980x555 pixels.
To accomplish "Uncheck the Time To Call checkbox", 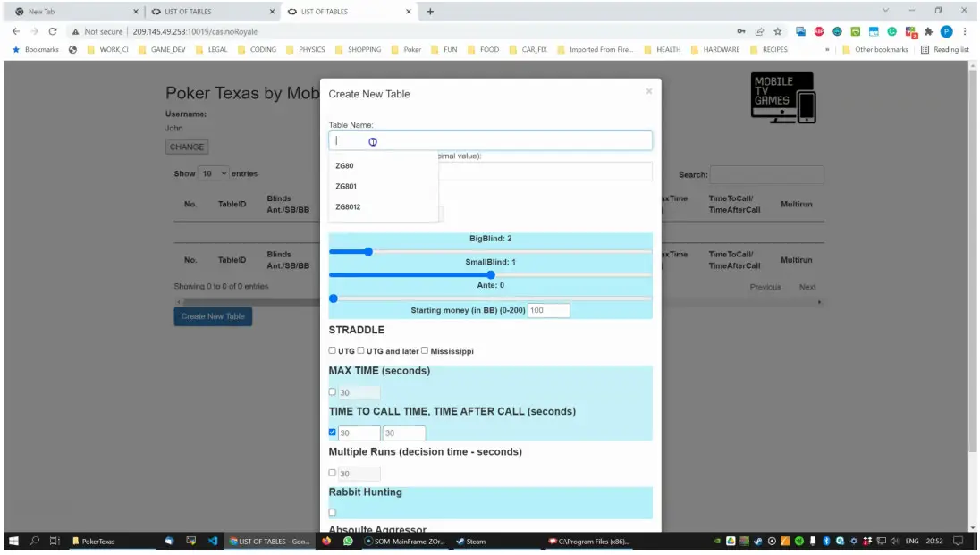I will click(333, 433).
